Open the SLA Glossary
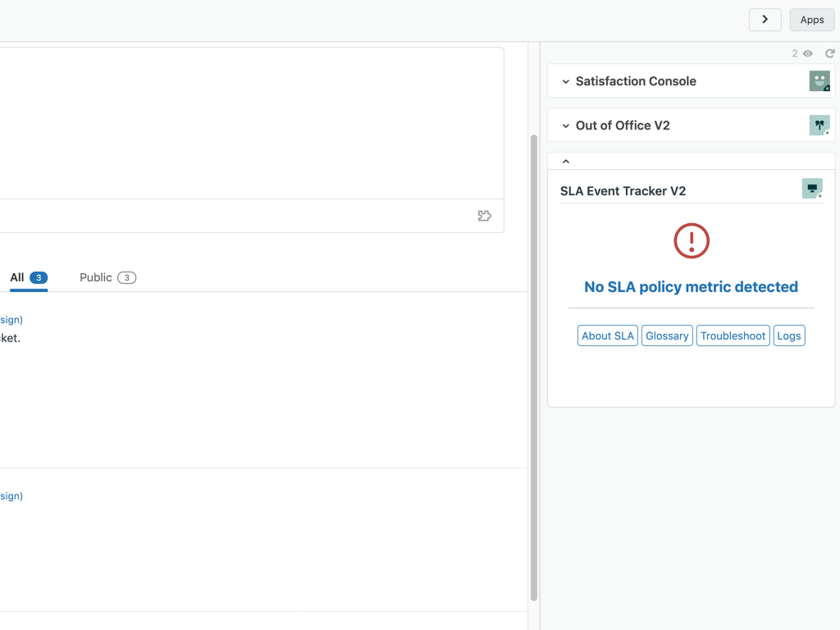 pyautogui.click(x=667, y=335)
